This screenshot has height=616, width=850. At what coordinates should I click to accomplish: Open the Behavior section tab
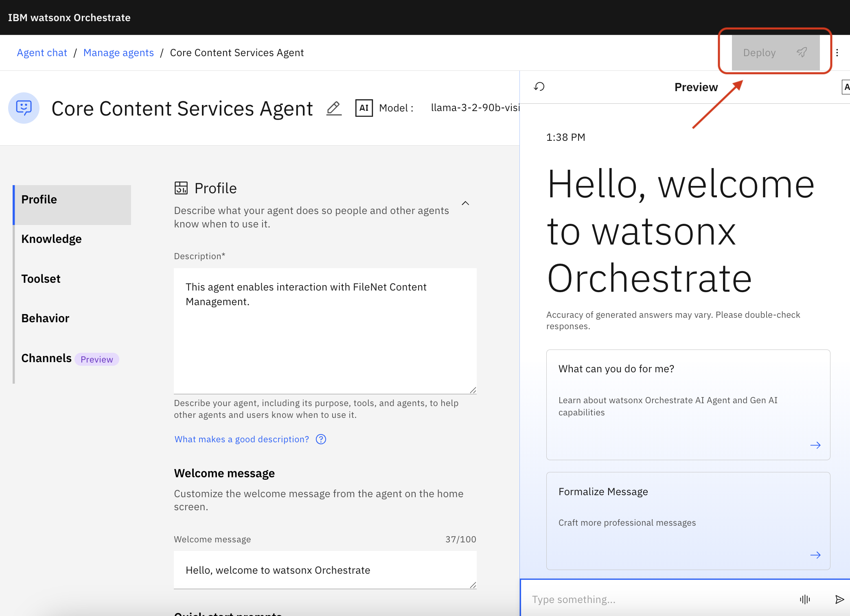pos(46,318)
